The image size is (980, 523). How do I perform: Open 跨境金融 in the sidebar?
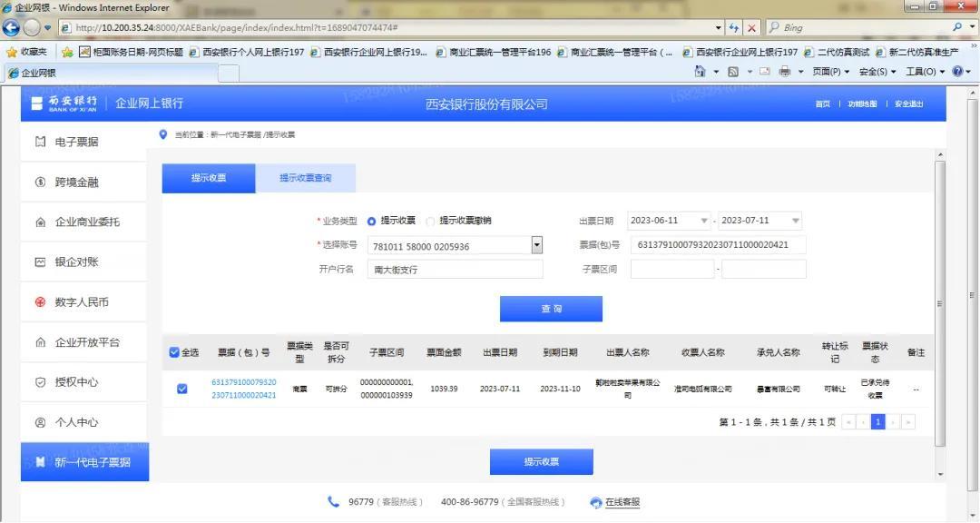pos(83,182)
